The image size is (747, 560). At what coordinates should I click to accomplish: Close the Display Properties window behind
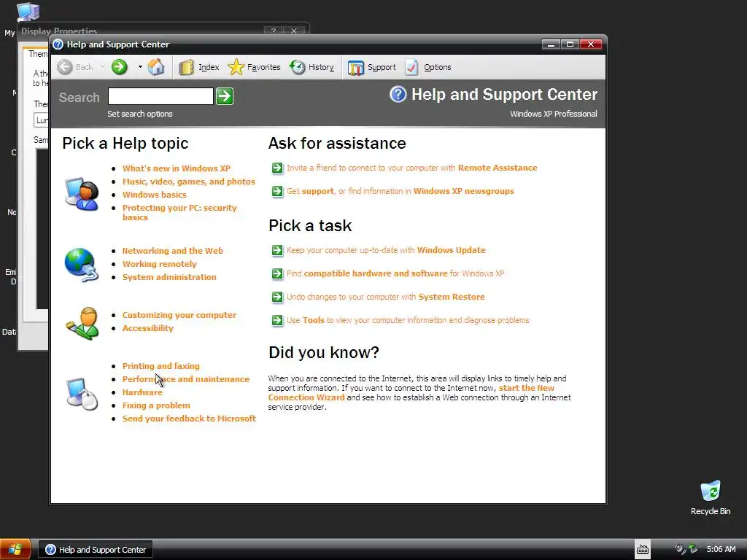click(x=294, y=31)
